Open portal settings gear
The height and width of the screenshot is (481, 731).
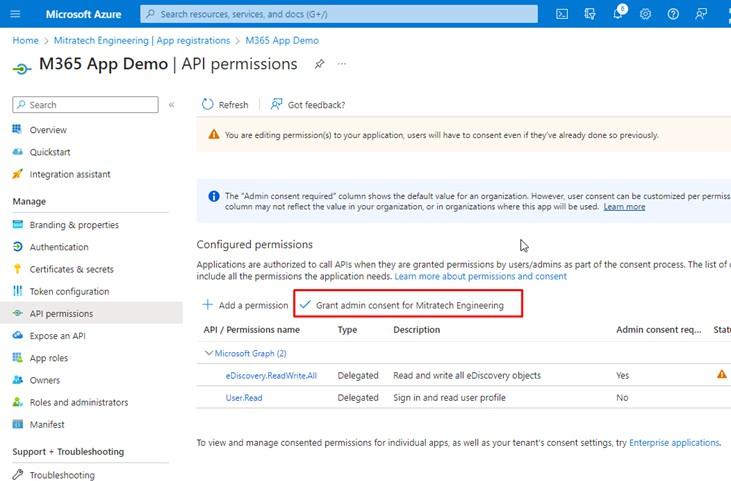645,14
